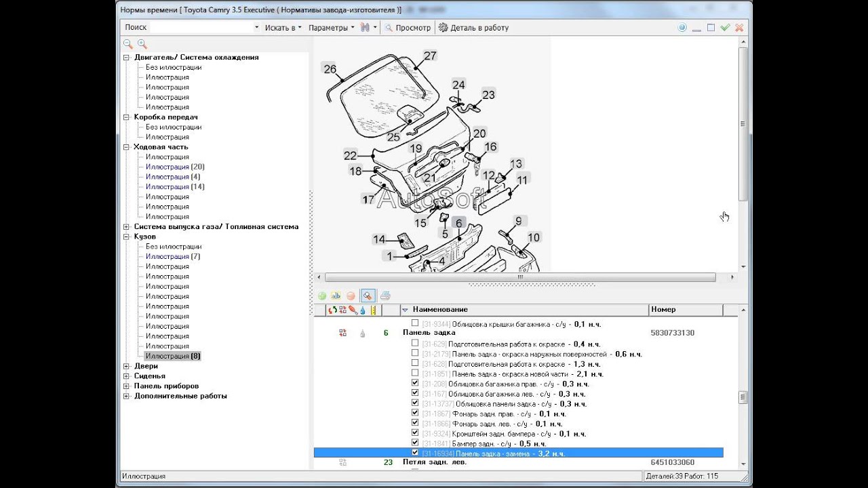Uncheck the Облицовка панели задка checkbox
The height and width of the screenshot is (488, 868).
(415, 403)
